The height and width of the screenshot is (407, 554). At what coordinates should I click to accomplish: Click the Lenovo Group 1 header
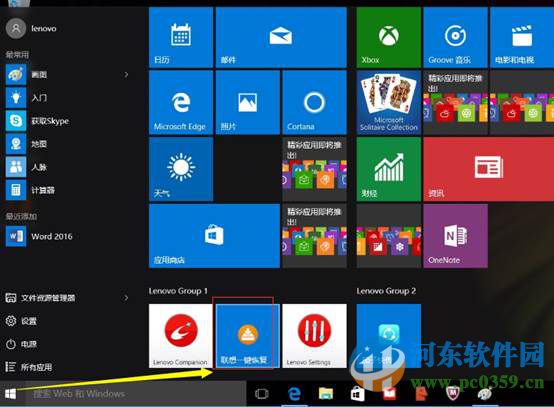point(178,291)
